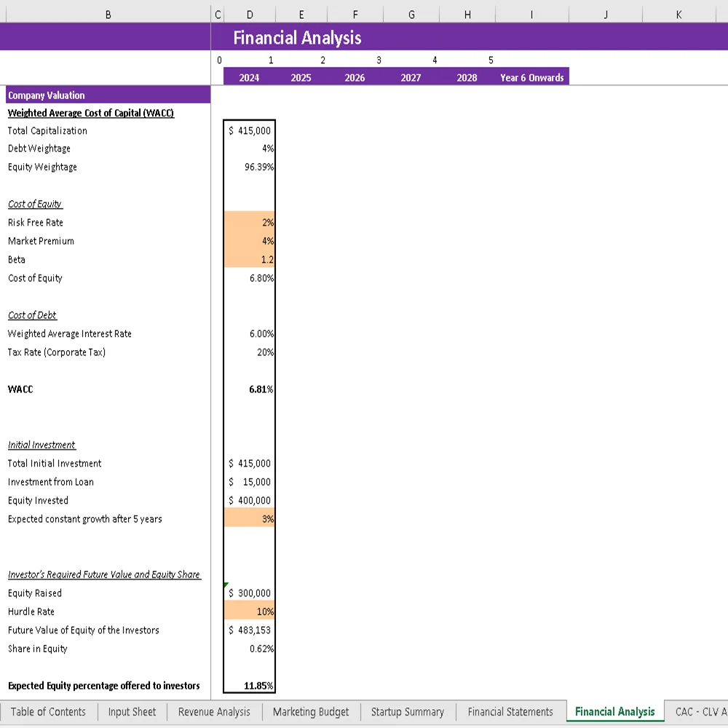Click the Expected constant growth 3% cell
This screenshot has height=728, width=728.
click(x=250, y=518)
